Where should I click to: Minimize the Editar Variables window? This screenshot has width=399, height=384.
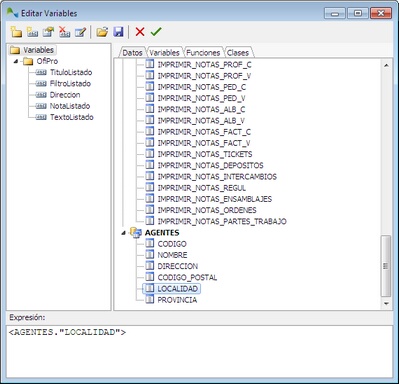(x=335, y=13)
